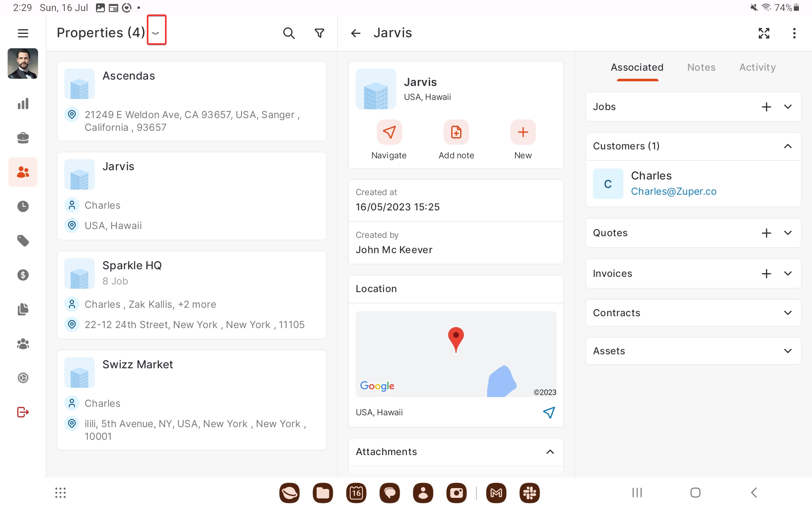Expand the Contracts section

(x=787, y=313)
